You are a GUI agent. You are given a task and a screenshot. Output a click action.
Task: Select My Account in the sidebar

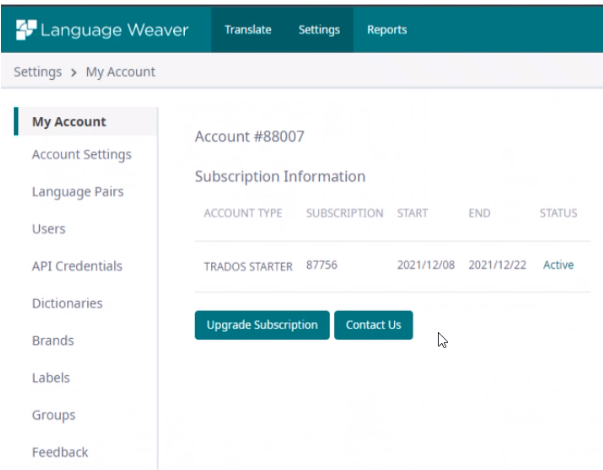86,122
